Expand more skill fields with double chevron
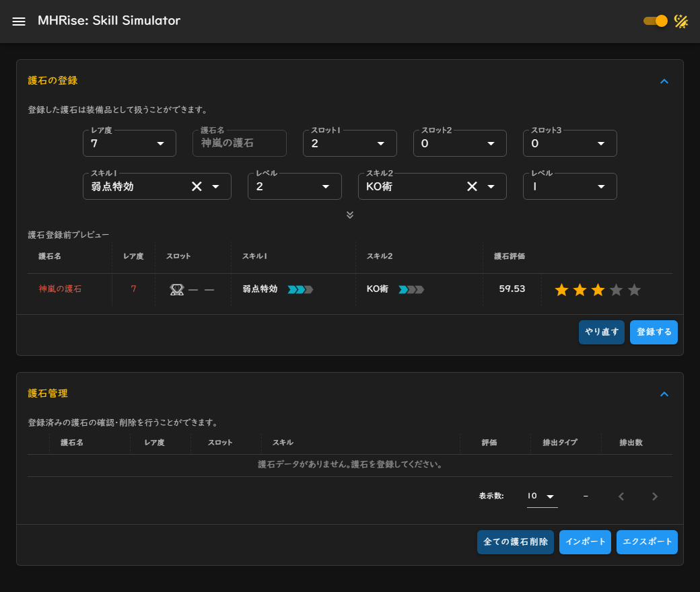 pos(350,215)
